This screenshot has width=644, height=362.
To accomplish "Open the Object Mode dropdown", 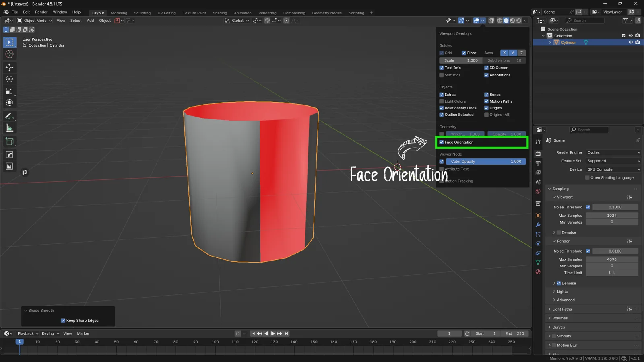I will (34, 21).
